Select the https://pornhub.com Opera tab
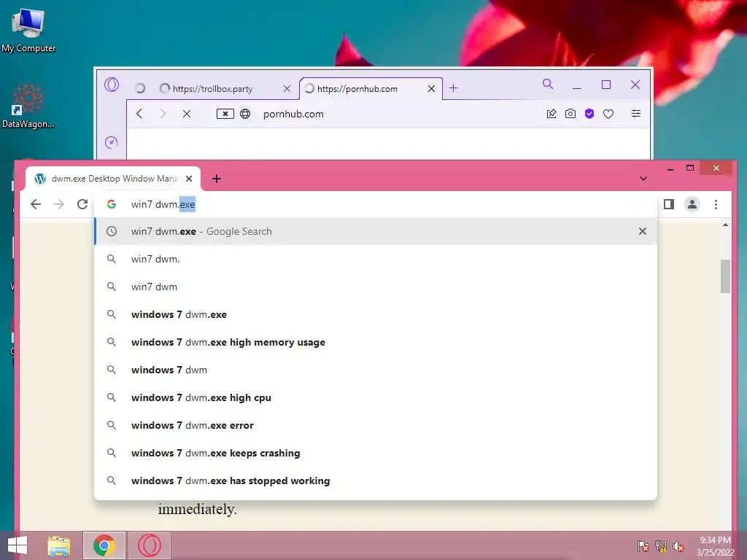The height and width of the screenshot is (560, 747). 370,88
